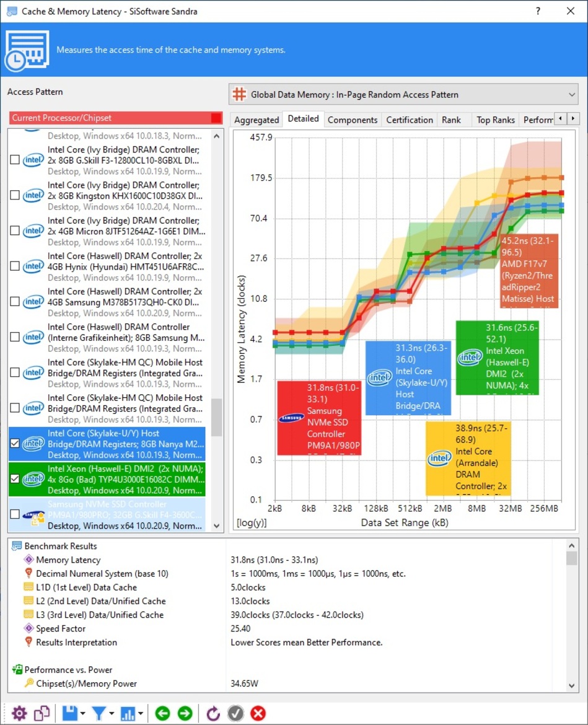Click processor list scrollbar up arrow
The height and width of the screenshot is (725, 588).
click(x=217, y=136)
